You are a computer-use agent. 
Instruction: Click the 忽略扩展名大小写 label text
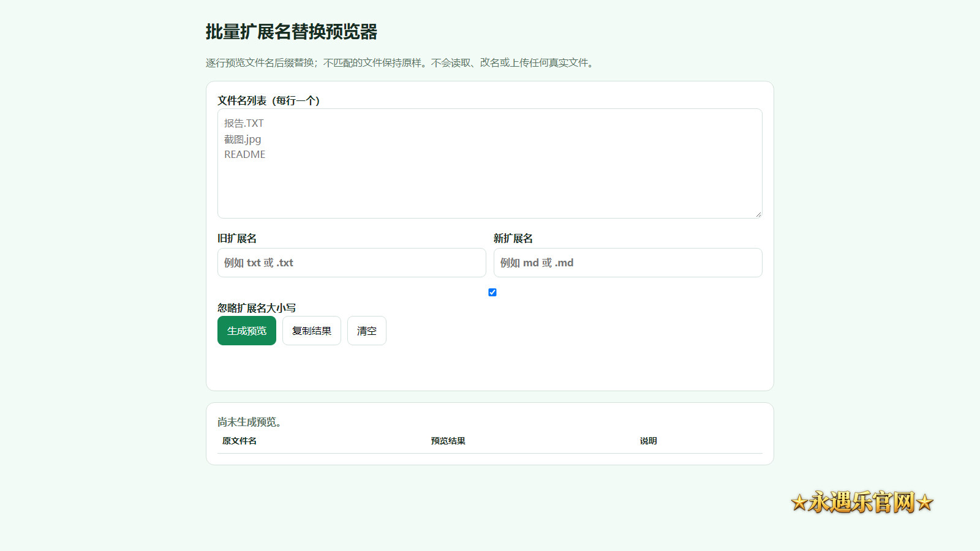point(257,308)
